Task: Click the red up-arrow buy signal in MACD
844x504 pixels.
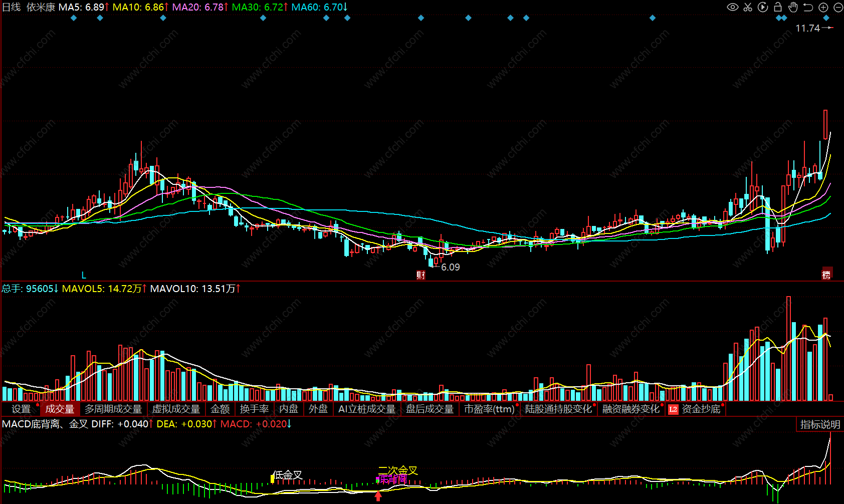Action: (x=378, y=496)
